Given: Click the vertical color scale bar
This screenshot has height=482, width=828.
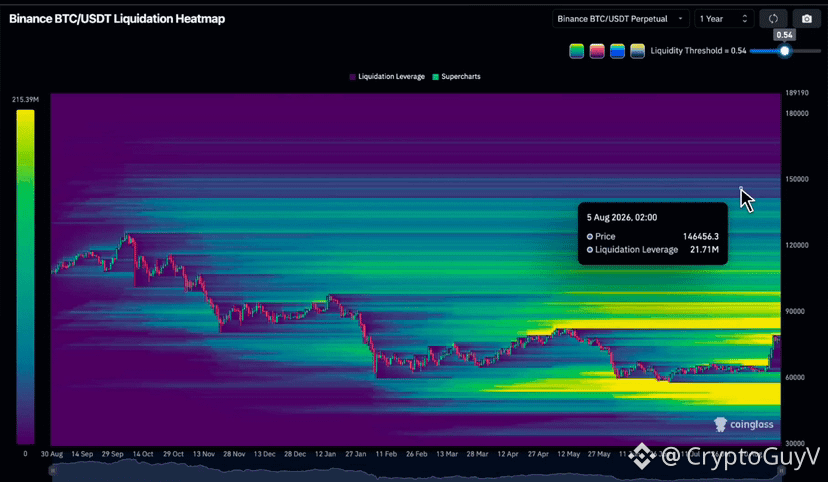Looking at the screenshot, I should [x=25, y=277].
